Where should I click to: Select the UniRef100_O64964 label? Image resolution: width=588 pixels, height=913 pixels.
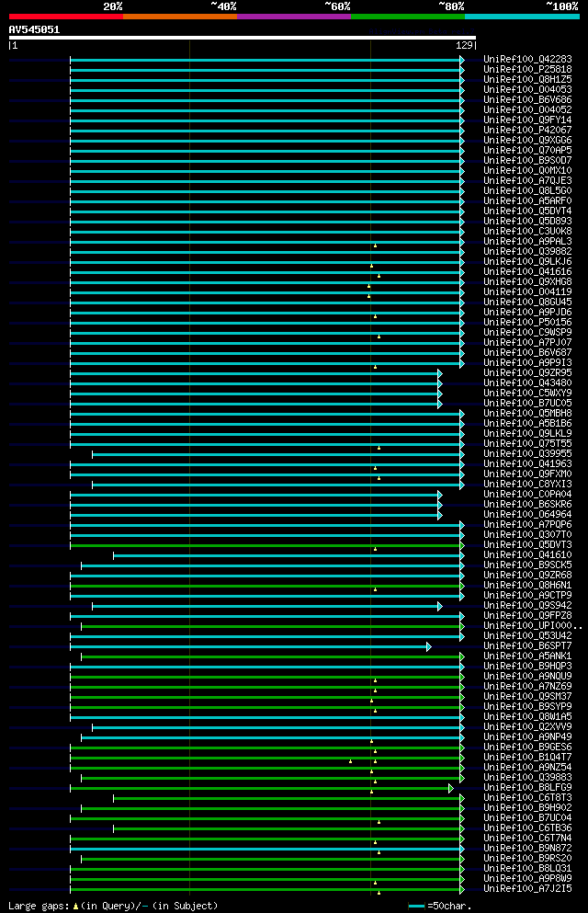(527, 515)
